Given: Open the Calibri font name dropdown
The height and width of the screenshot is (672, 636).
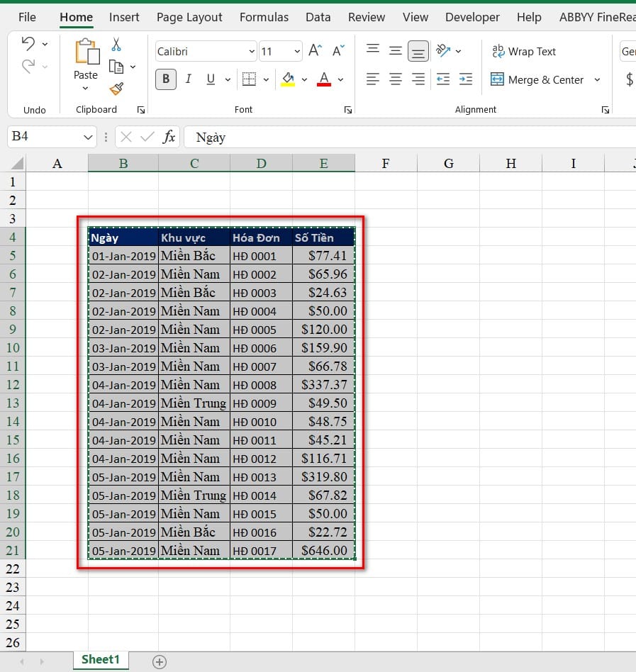Looking at the screenshot, I should pyautogui.click(x=252, y=52).
